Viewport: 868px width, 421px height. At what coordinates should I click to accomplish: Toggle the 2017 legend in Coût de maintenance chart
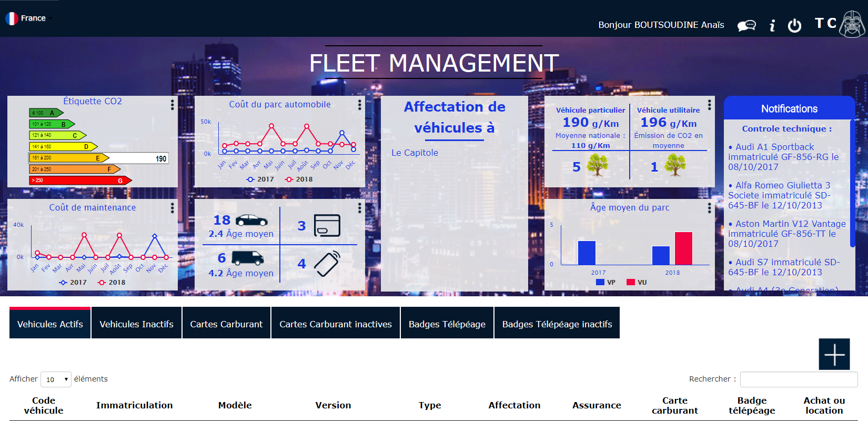(x=73, y=283)
